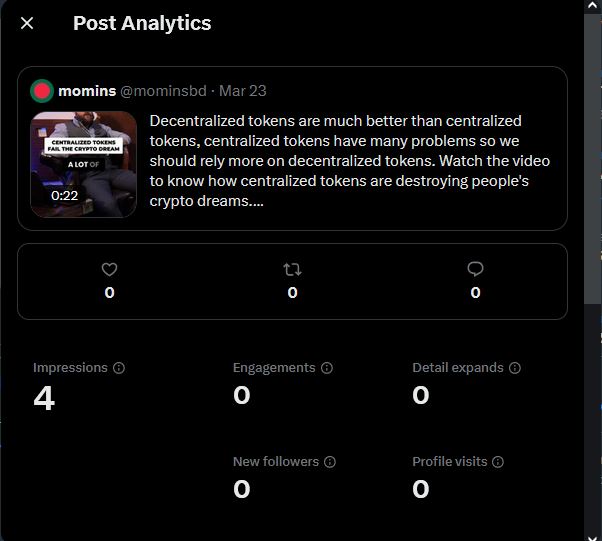
Task: Open the Detail expands info icon
Action: [515, 368]
